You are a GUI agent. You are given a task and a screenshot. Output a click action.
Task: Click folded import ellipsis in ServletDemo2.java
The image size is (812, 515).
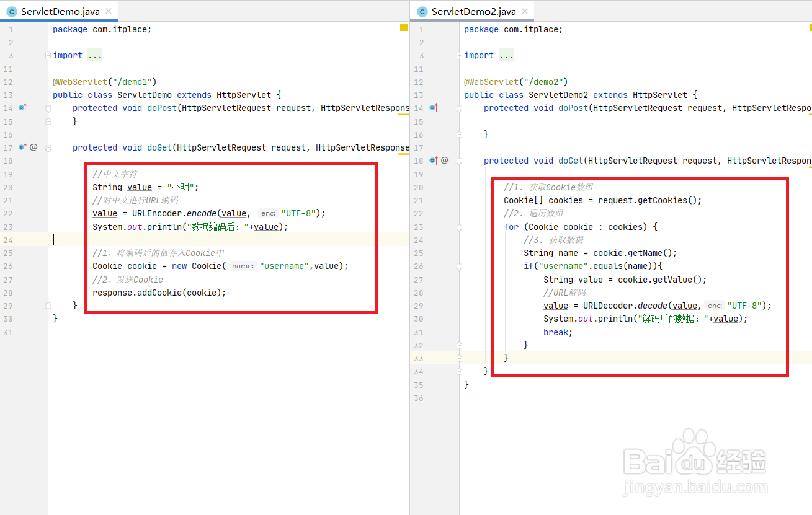tap(506, 56)
